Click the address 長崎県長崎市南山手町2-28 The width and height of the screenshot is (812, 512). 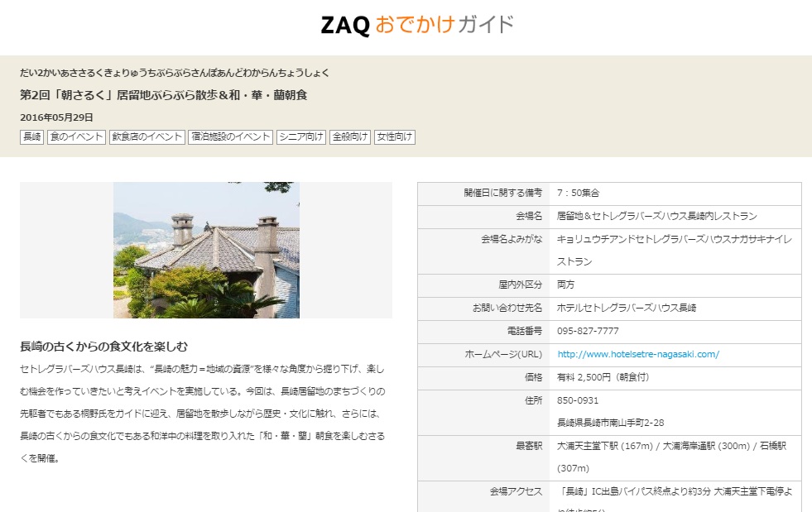tap(610, 423)
